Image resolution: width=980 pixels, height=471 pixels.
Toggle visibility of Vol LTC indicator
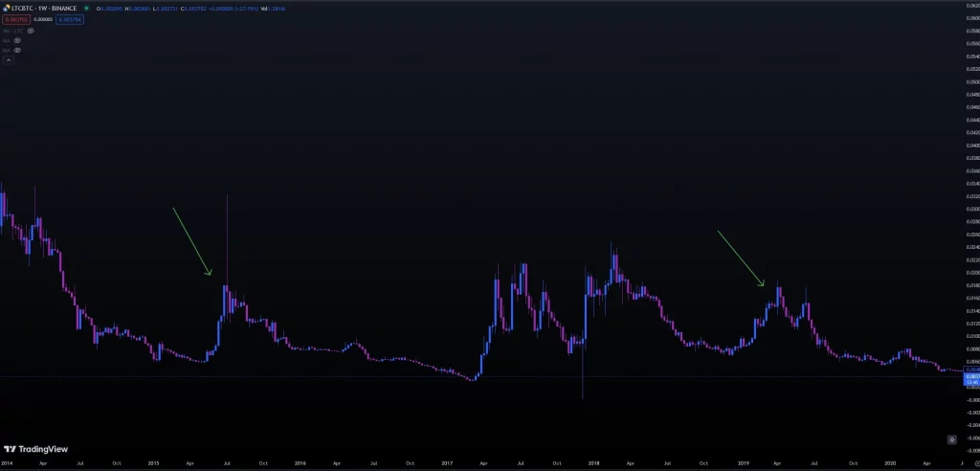(x=31, y=31)
